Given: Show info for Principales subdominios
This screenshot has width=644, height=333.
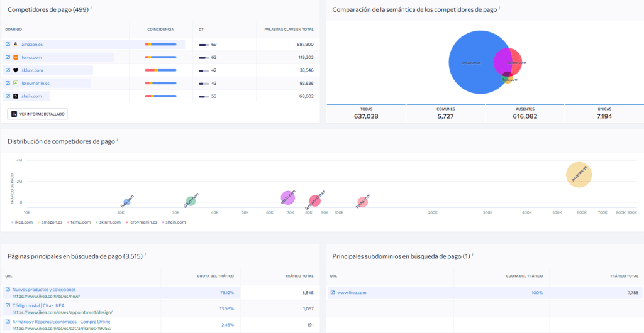Looking at the screenshot, I should 473,255.
